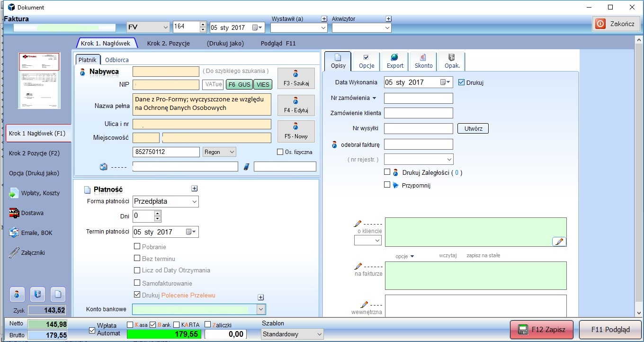Enable Drukuj Zaległości checkbox
Screen dimensions: 644x342
[387, 172]
